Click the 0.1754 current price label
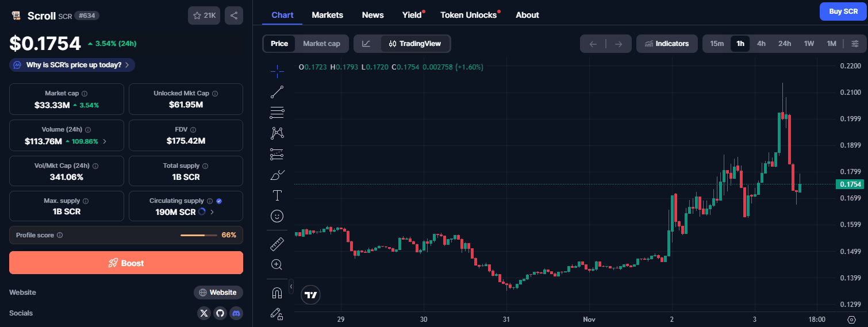This screenshot has height=327, width=868. coord(850,184)
